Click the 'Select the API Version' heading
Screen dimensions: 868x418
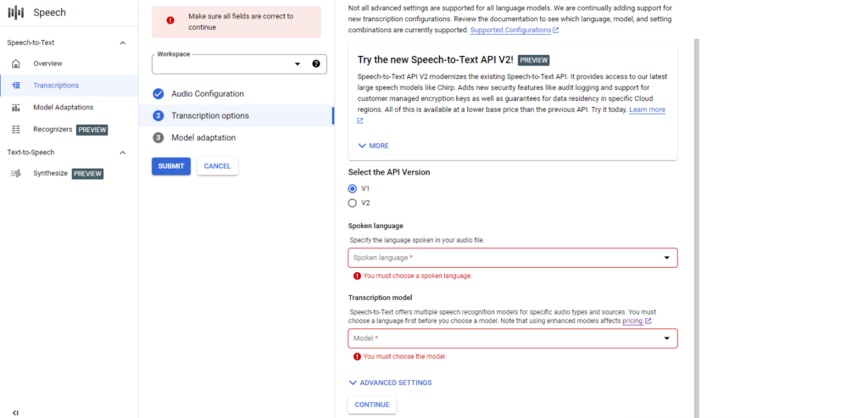click(x=389, y=172)
